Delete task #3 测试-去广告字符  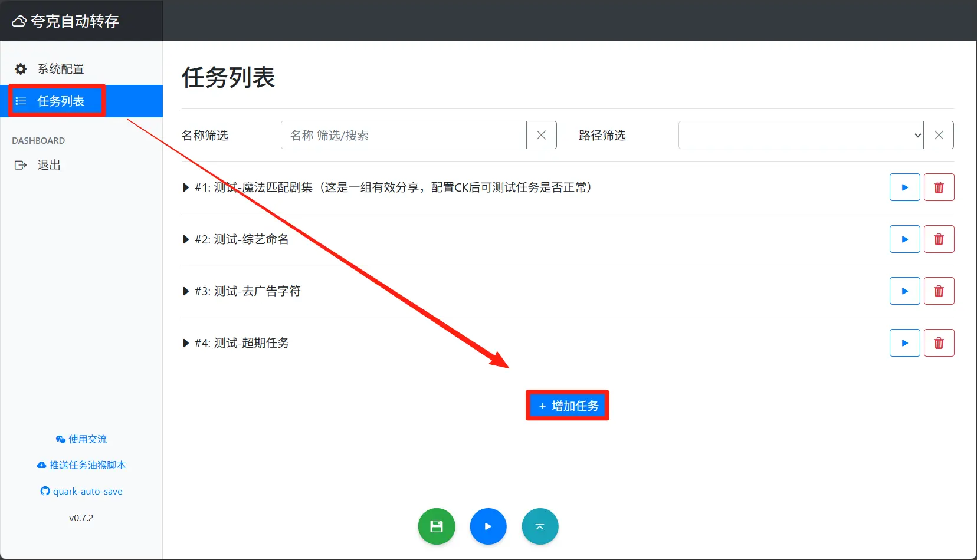[939, 291]
